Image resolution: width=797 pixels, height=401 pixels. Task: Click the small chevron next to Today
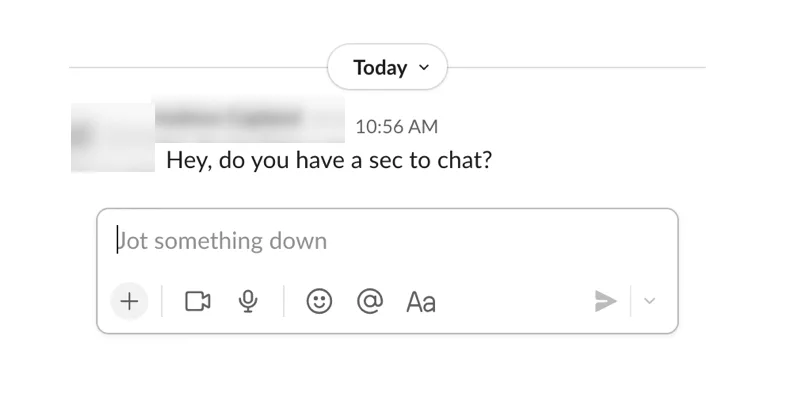point(424,68)
